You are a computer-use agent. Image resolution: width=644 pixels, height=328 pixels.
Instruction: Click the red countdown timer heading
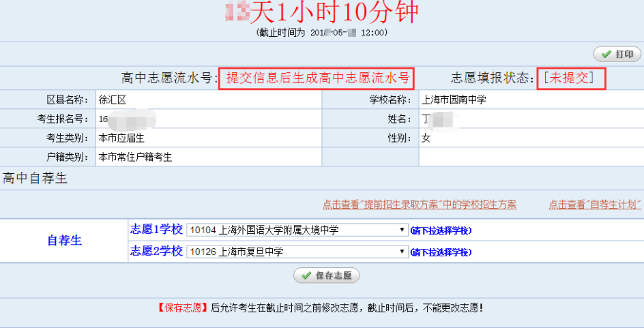tap(321, 13)
